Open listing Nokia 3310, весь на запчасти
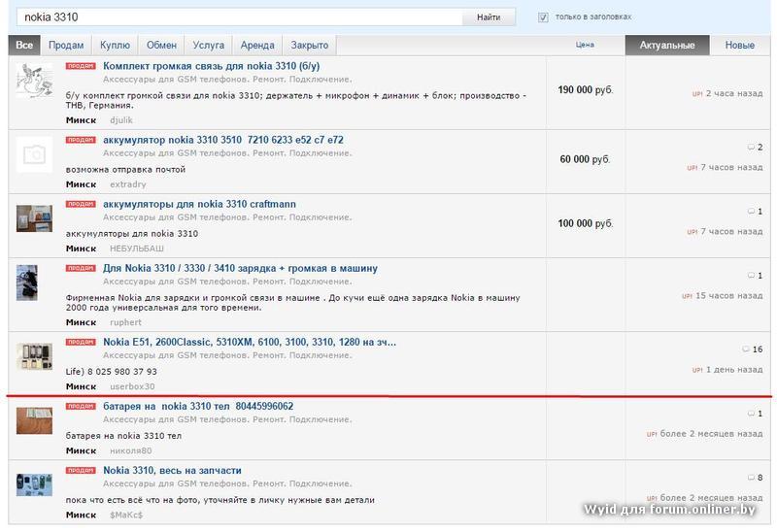This screenshot has height=532, width=777. (172, 470)
